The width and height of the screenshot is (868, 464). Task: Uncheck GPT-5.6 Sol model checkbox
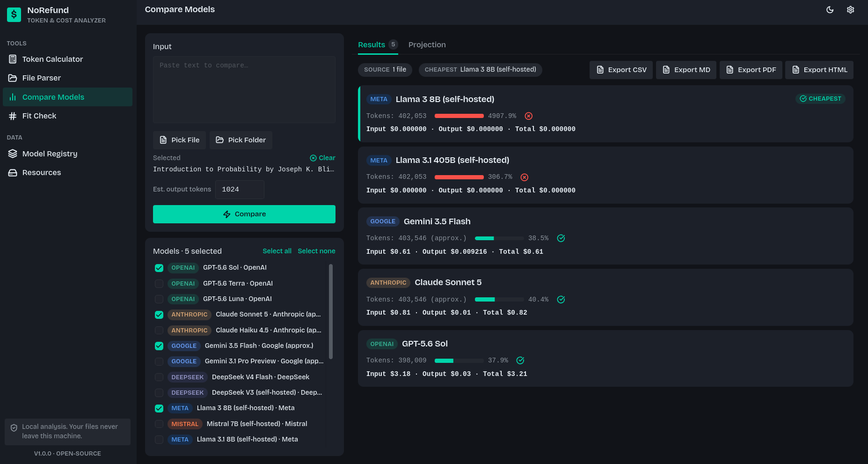click(159, 268)
